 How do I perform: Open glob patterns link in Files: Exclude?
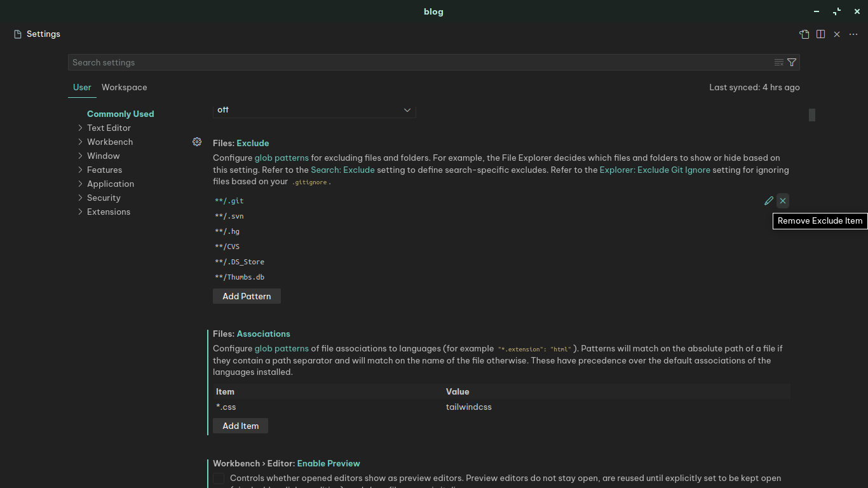point(281,158)
